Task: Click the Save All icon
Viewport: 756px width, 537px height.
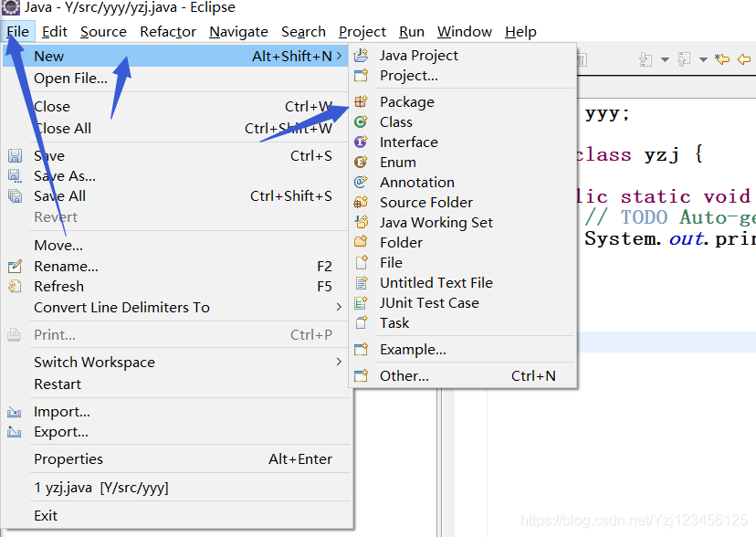Action: pos(15,196)
